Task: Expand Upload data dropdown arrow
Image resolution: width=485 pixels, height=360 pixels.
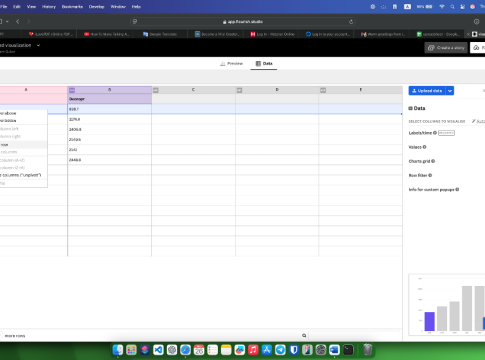Action: (450, 91)
